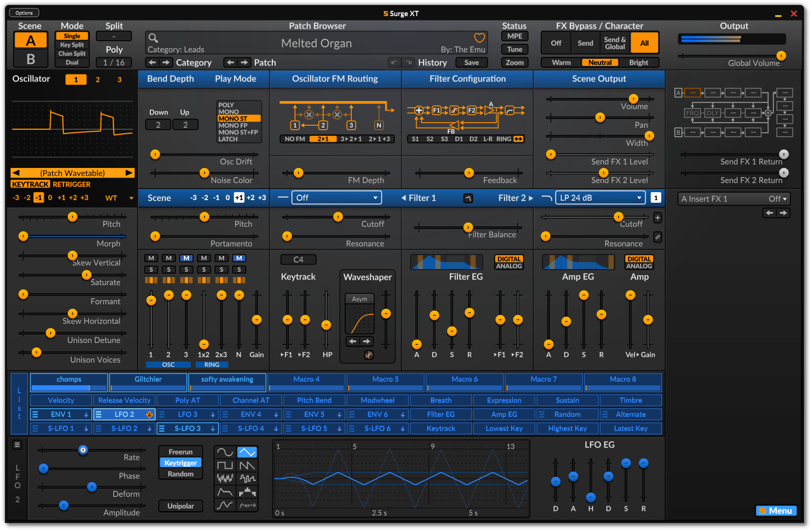812x531 pixels.
Task: Select the triangle LFO waveform shape
Action: click(x=247, y=452)
